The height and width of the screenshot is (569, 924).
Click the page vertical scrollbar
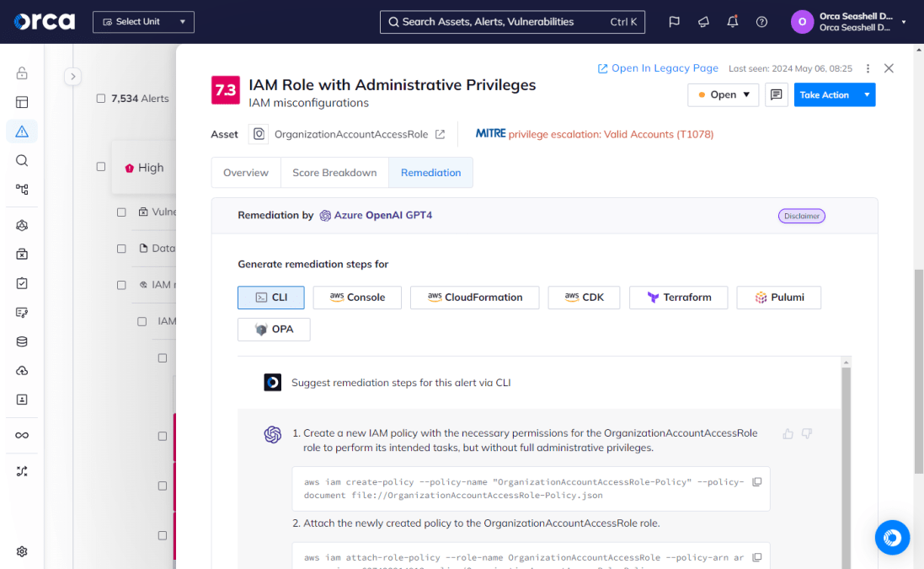919,372
